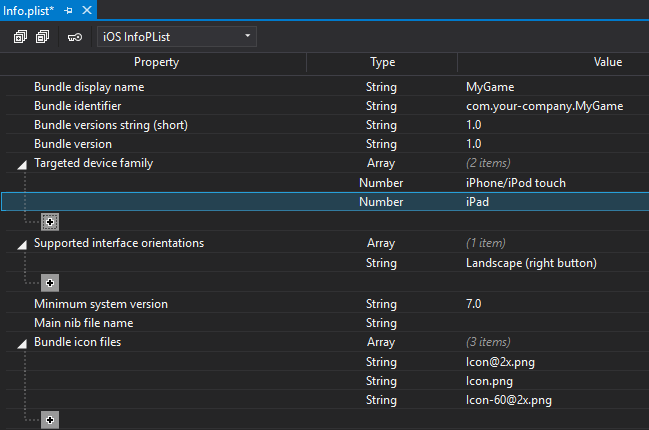Collapse the Supported interface orientations array
The width and height of the screenshot is (649, 430).
[22, 244]
